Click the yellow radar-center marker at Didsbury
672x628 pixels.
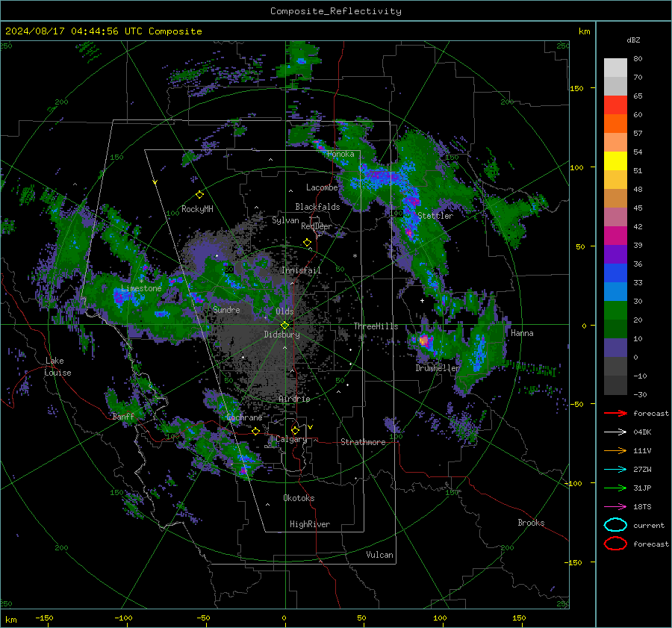284,326
